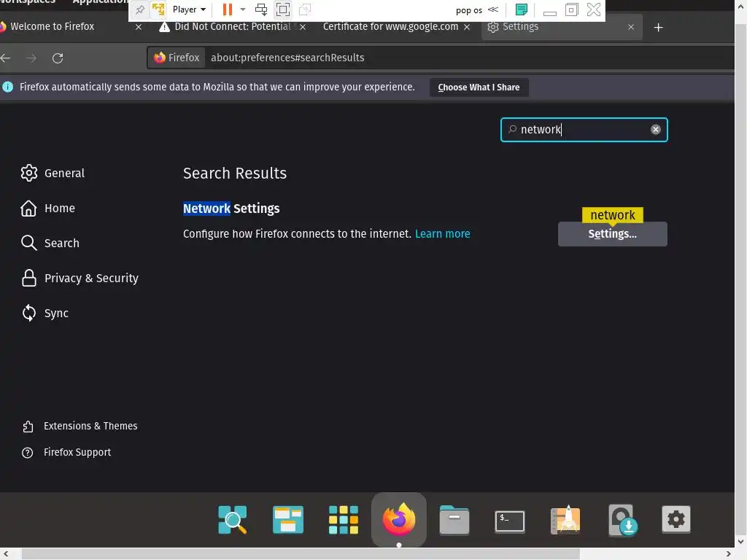
Task: Switch to Welcome to Firefox tab
Action: click(x=53, y=27)
